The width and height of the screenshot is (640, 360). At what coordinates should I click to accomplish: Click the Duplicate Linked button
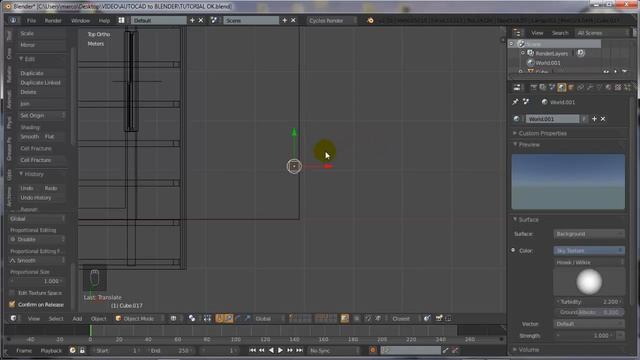41,82
